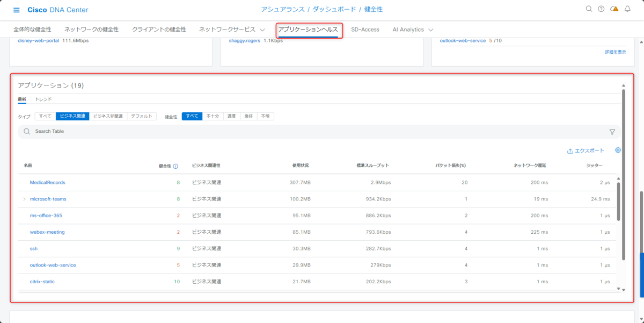
Task: Switch to ネットワークの健全性 tab
Action: [91, 30]
